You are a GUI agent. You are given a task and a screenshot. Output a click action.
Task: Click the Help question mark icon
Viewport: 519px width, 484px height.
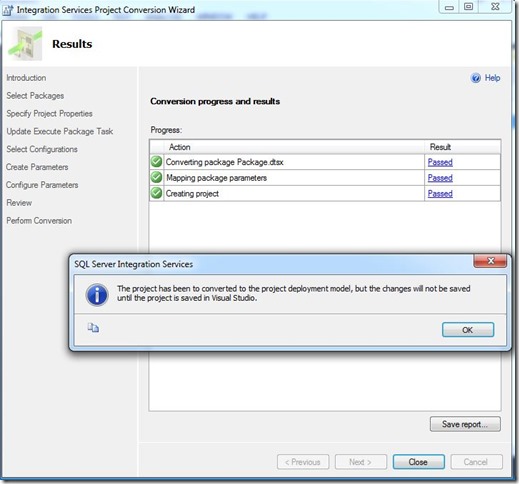[476, 78]
